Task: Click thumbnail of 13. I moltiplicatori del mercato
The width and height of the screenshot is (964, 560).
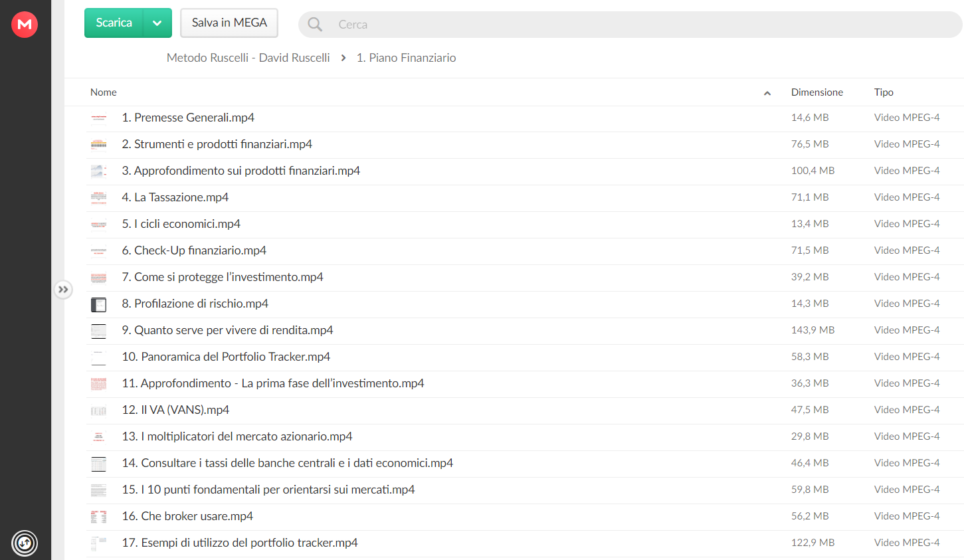Action: pyautogui.click(x=98, y=437)
